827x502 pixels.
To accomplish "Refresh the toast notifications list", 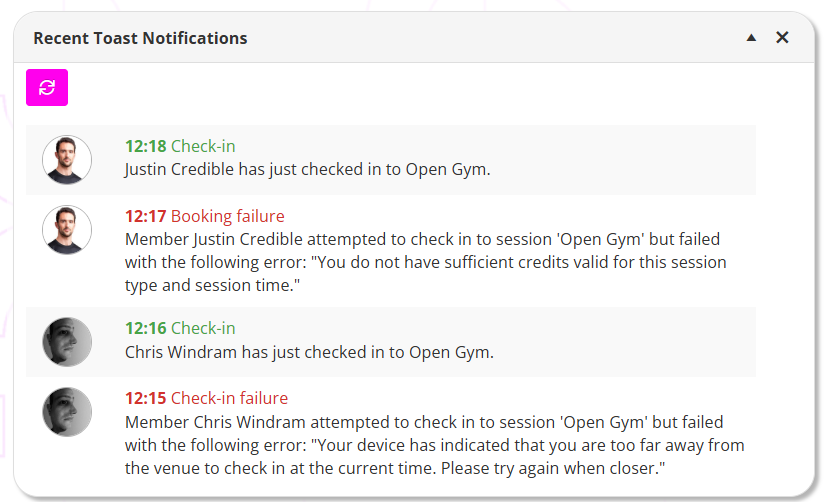I will click(x=47, y=88).
